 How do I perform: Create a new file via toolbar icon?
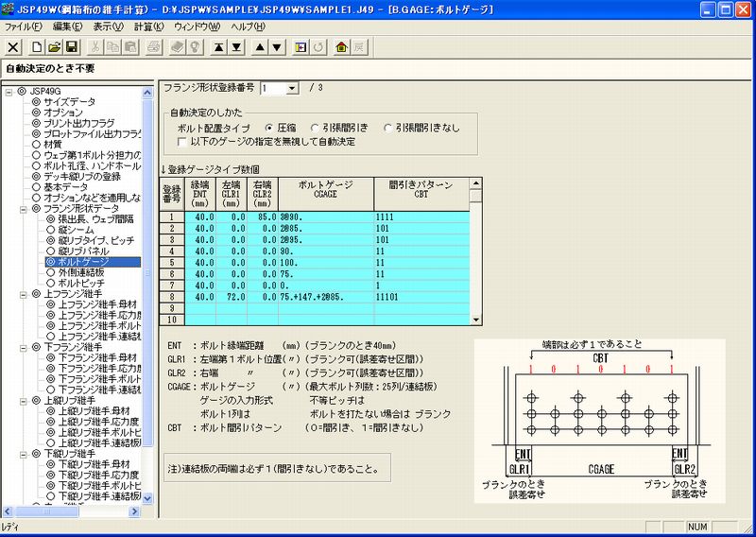pos(37,46)
